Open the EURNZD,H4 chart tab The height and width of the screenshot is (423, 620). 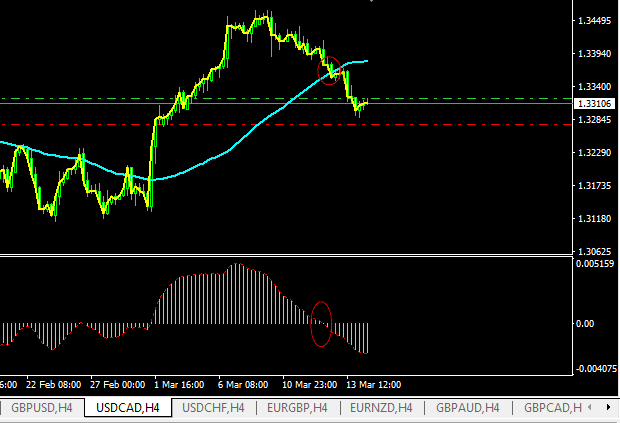coord(383,407)
